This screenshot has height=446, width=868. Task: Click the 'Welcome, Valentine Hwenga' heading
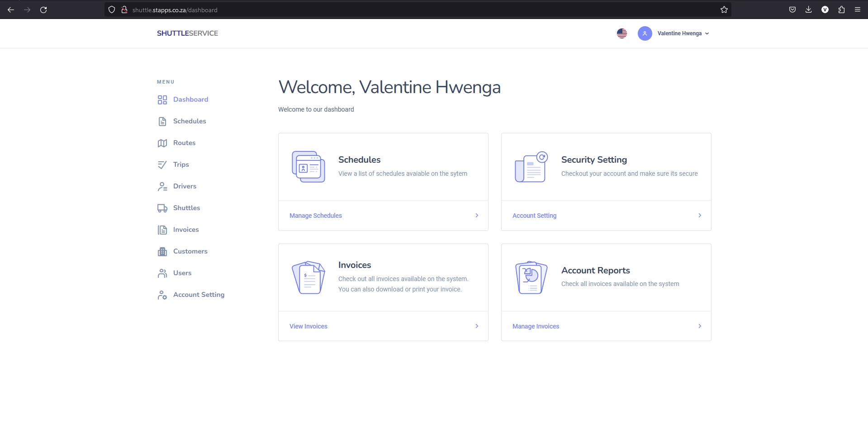(x=389, y=87)
